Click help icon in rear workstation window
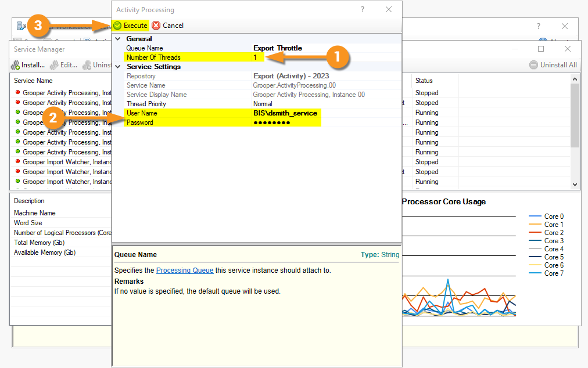This screenshot has width=588, height=368. pos(539,26)
